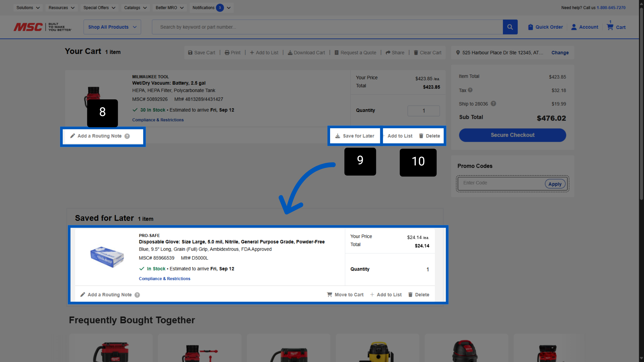Click the address location pin icon
644x362 pixels.
point(458,53)
